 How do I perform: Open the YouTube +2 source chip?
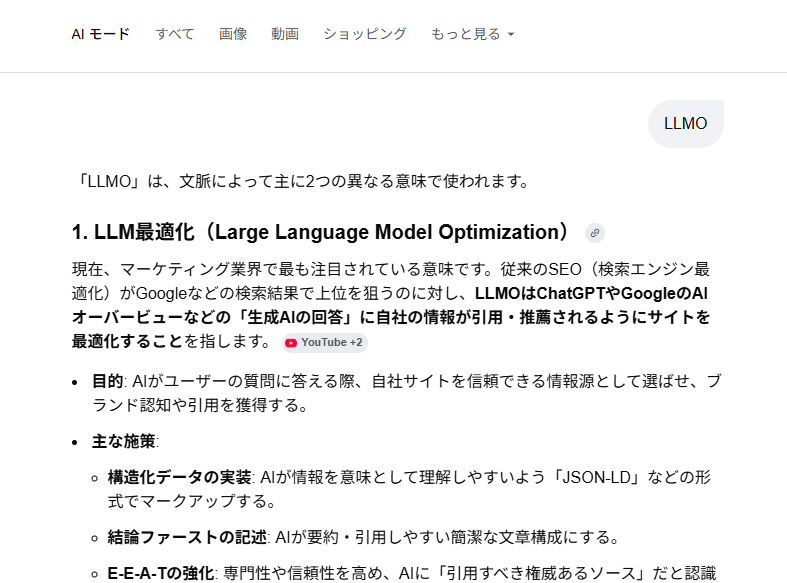(325, 343)
